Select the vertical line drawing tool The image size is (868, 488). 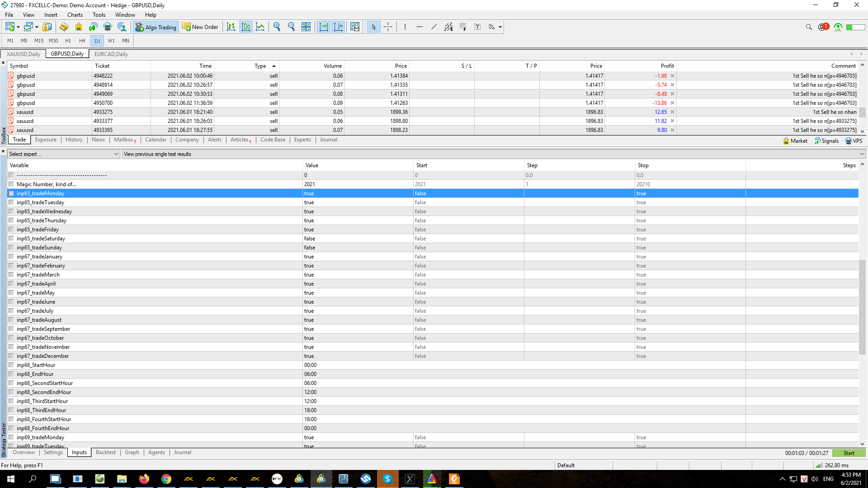[405, 27]
